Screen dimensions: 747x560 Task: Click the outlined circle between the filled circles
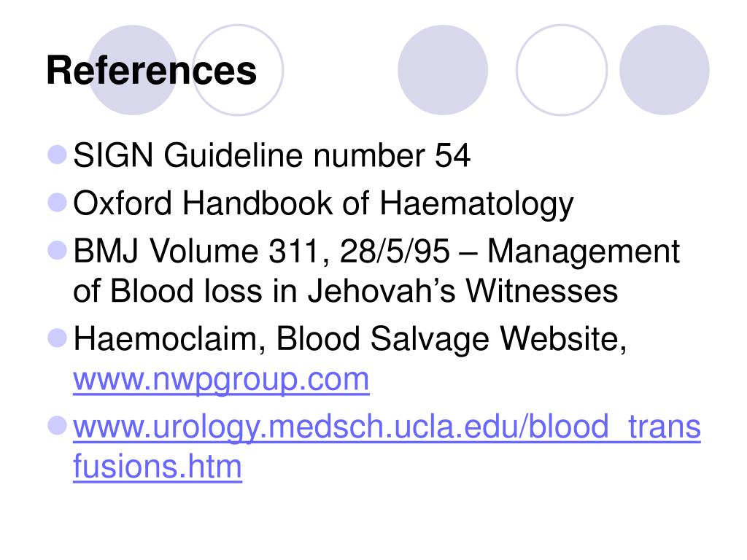coord(562,70)
